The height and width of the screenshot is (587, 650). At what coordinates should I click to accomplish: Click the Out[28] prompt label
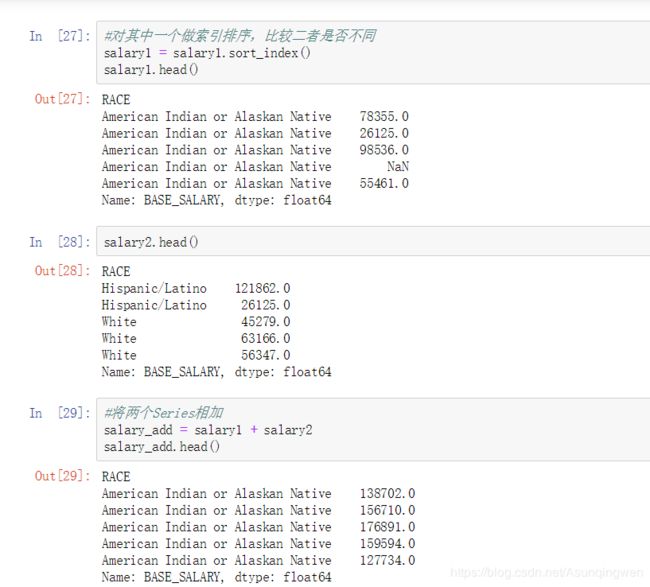62,271
